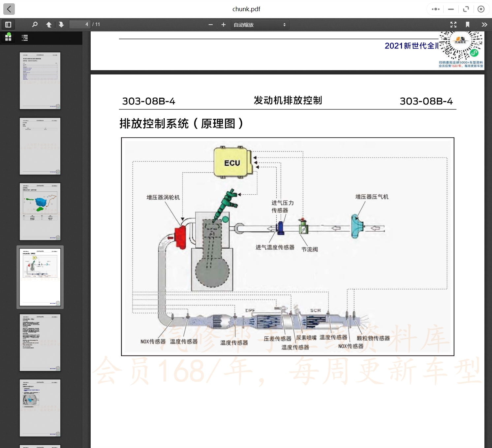Open the 自动缩放 zoom dropdown
The height and width of the screenshot is (448, 492).
coord(260,25)
